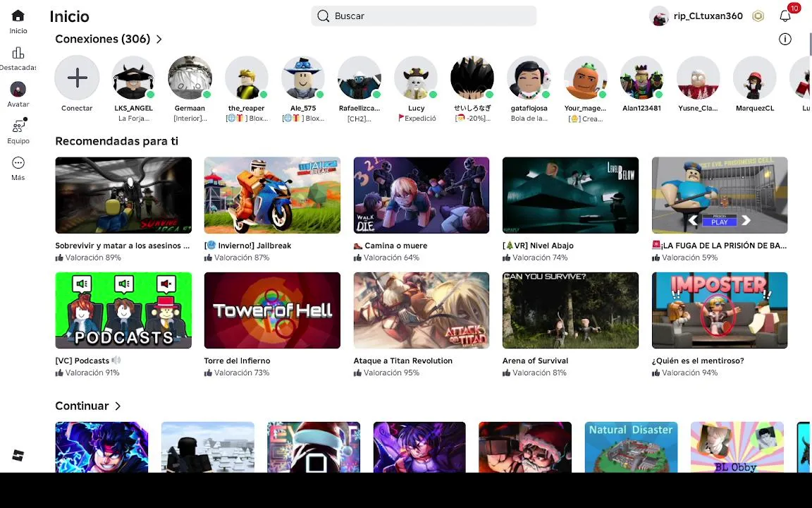
Task: Click the Conectar plus button
Action: (x=77, y=78)
